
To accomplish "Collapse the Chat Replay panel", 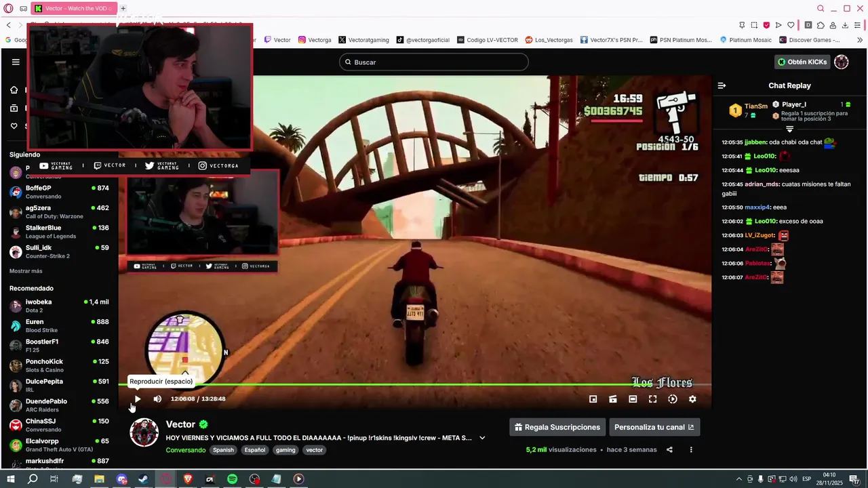I will click(722, 85).
